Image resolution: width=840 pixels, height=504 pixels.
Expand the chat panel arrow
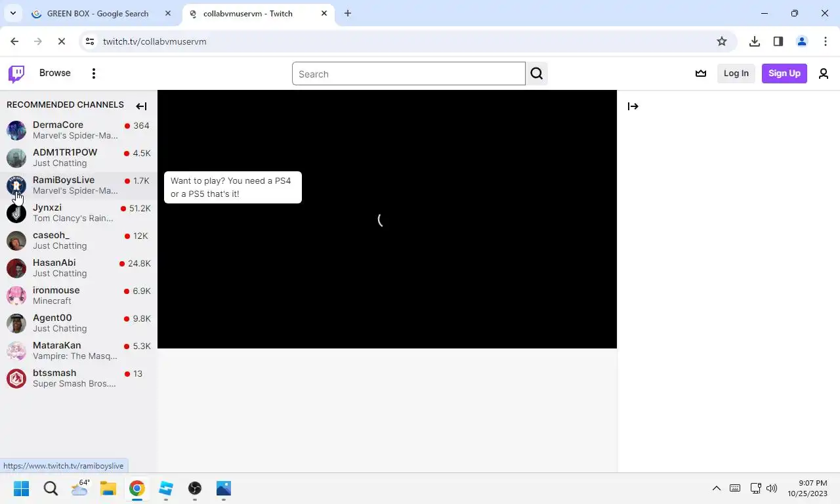(x=633, y=106)
